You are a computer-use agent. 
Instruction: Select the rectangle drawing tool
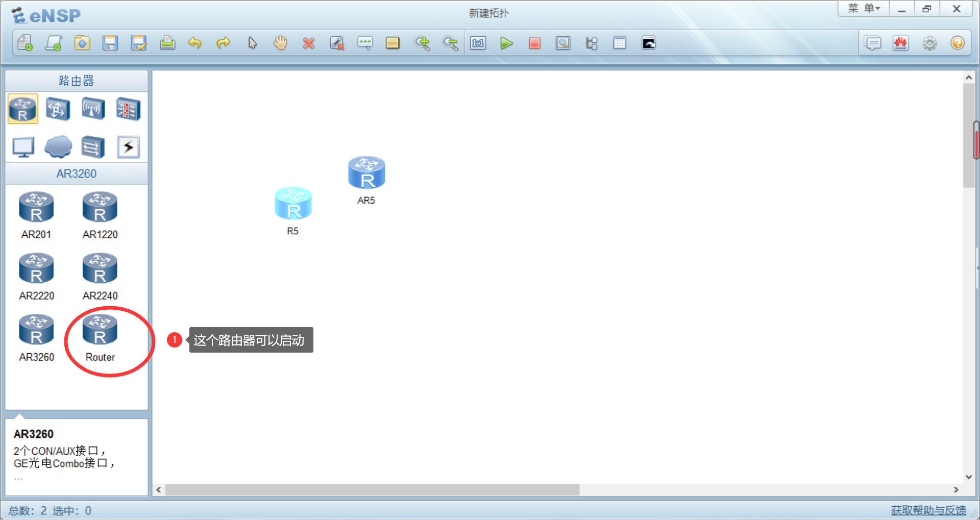[393, 43]
